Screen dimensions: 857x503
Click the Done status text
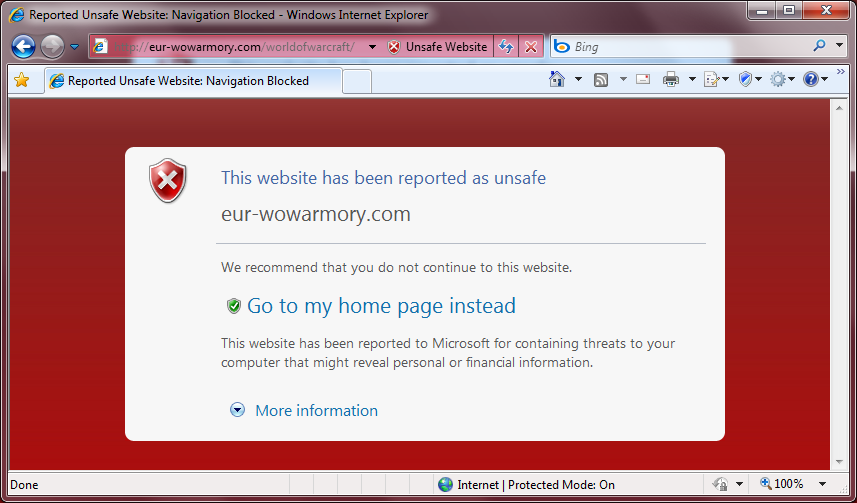[25, 485]
